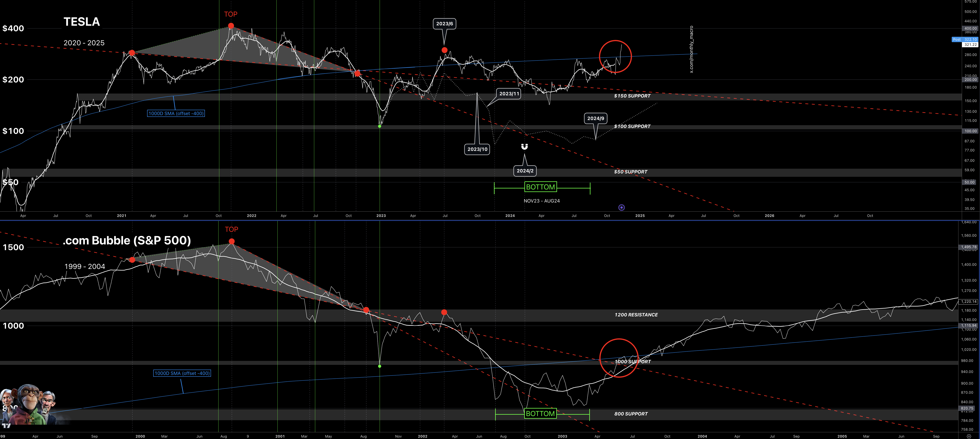
Task: Click green low dot on Tesla chart
Action: click(380, 126)
